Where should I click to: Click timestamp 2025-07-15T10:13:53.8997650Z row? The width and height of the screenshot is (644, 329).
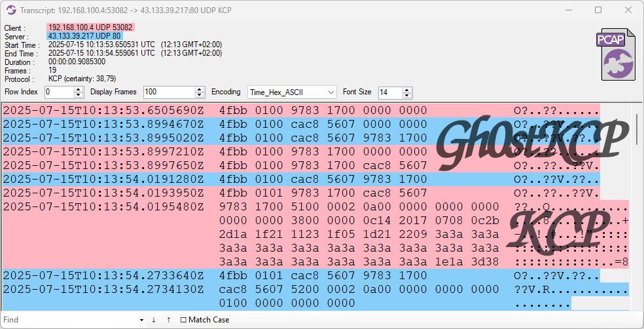103,165
